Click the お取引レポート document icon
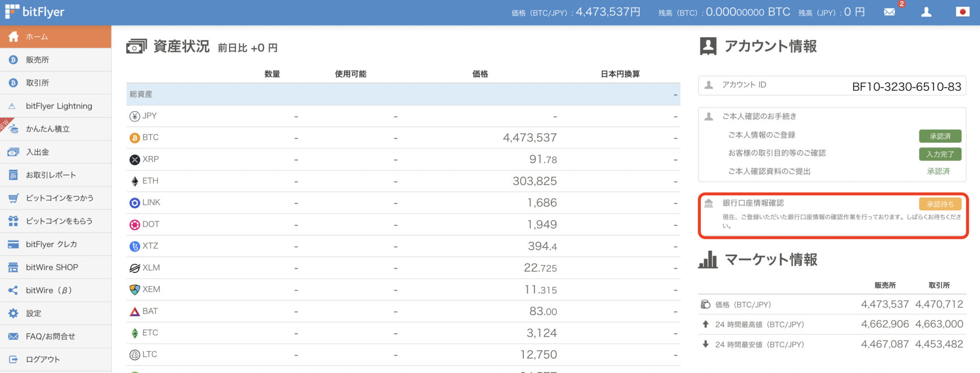This screenshot has width=980, height=373. [x=13, y=175]
